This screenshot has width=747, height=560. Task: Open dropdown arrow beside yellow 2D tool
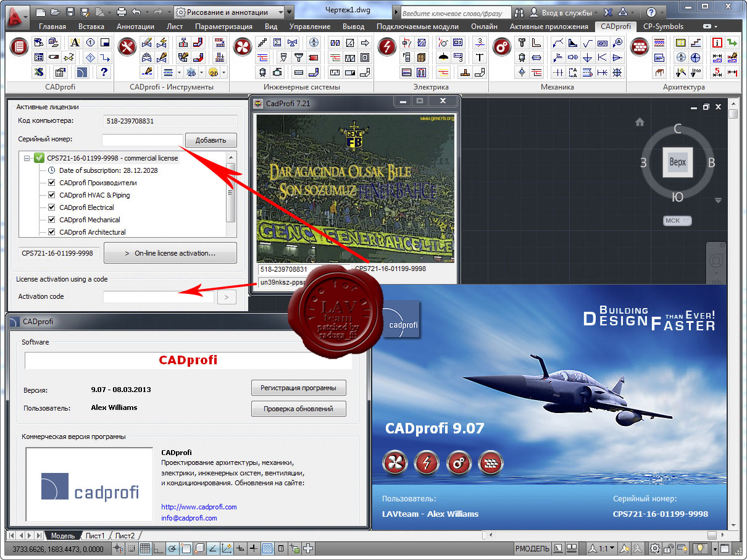point(223,72)
